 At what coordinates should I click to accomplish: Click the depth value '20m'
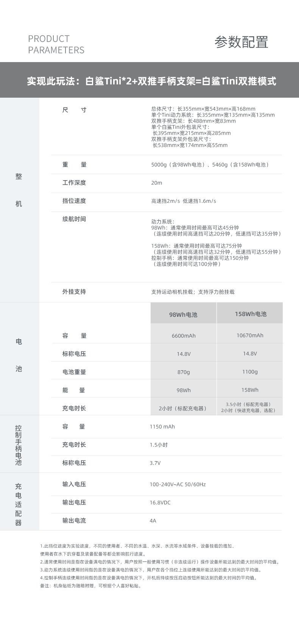(157, 183)
